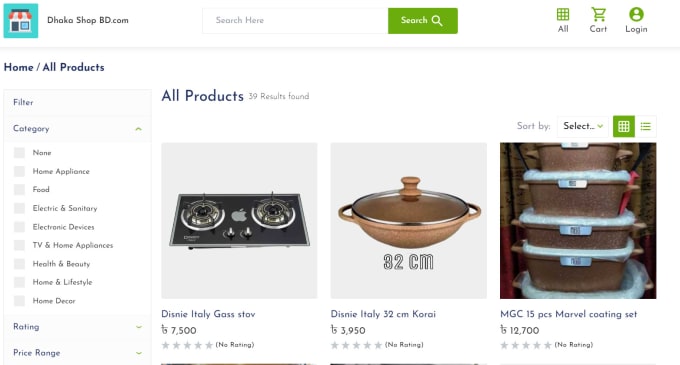Open Disnie Italy 32 cm Korai link
The image size is (680, 365).
tap(383, 314)
